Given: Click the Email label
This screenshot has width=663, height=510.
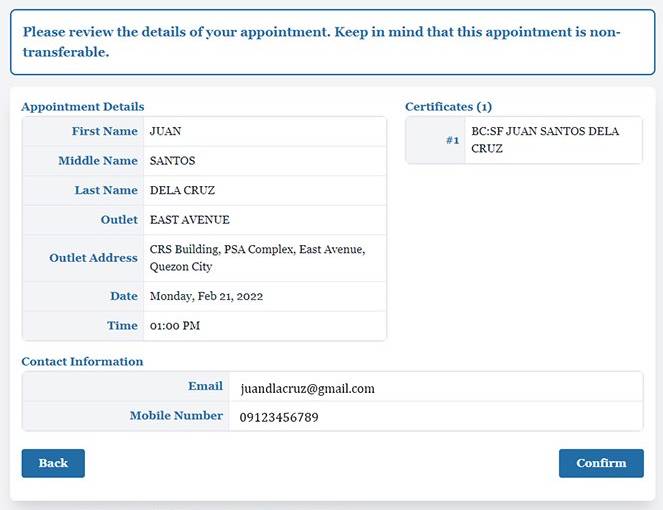Looking at the screenshot, I should point(205,386).
